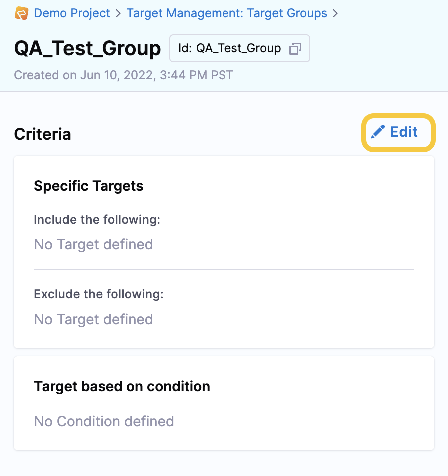Click the Specific Targets card title
The height and width of the screenshot is (476, 448).
pos(88,185)
